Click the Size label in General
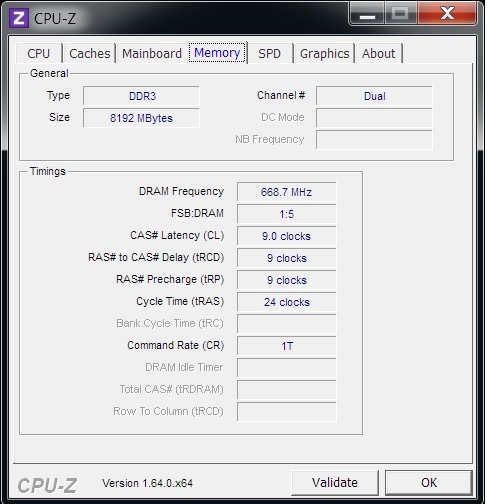The image size is (487, 504). tap(59, 117)
